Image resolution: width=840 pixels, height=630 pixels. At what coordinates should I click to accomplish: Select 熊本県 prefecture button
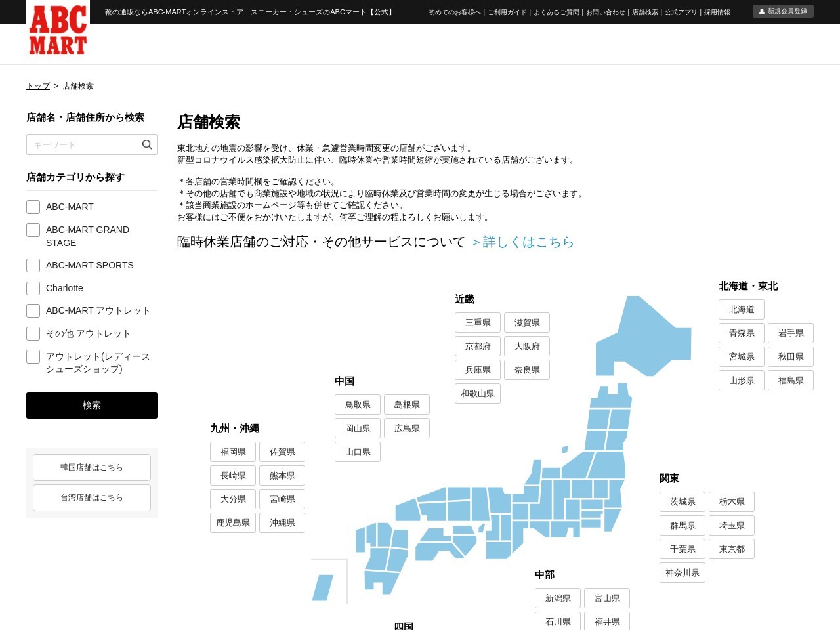[x=282, y=476]
